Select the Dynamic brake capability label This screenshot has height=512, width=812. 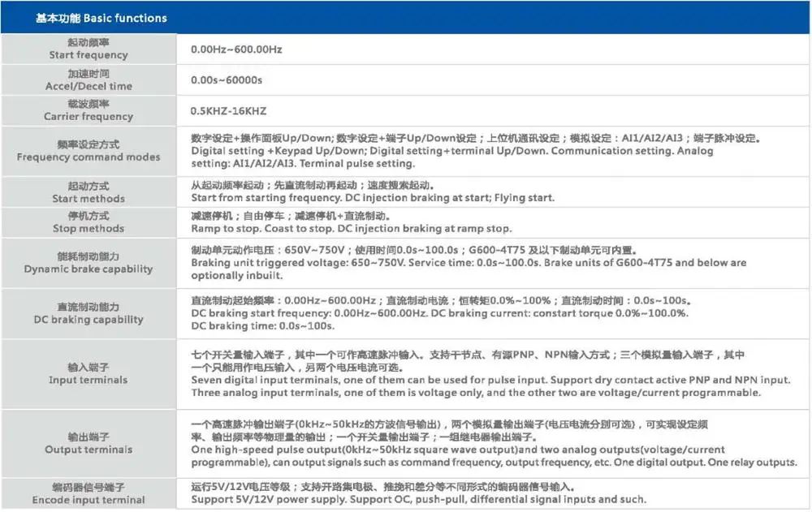point(89,263)
